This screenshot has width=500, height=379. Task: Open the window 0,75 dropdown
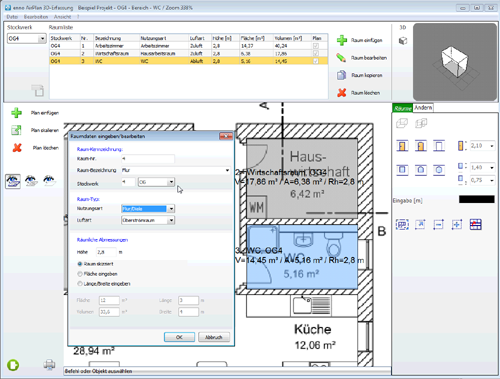point(492,180)
